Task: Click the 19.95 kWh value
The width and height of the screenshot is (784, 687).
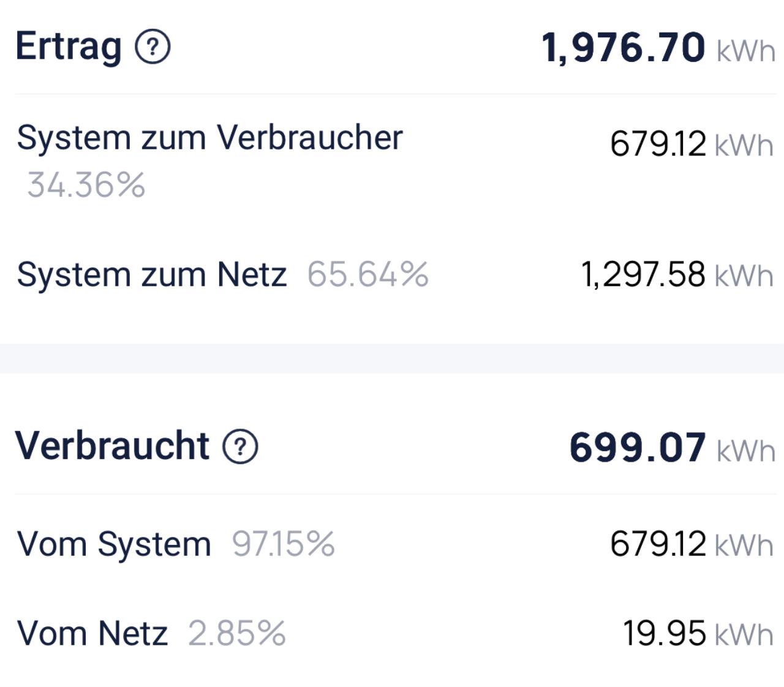Action: (664, 634)
